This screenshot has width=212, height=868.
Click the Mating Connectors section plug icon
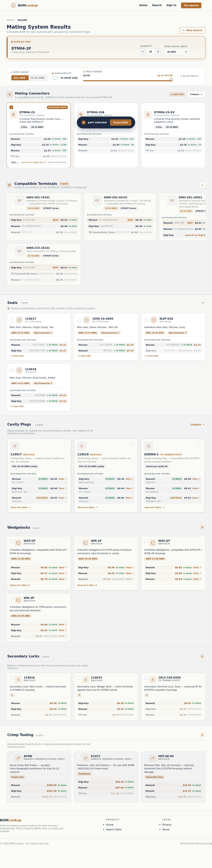pyautogui.click(x=10, y=95)
